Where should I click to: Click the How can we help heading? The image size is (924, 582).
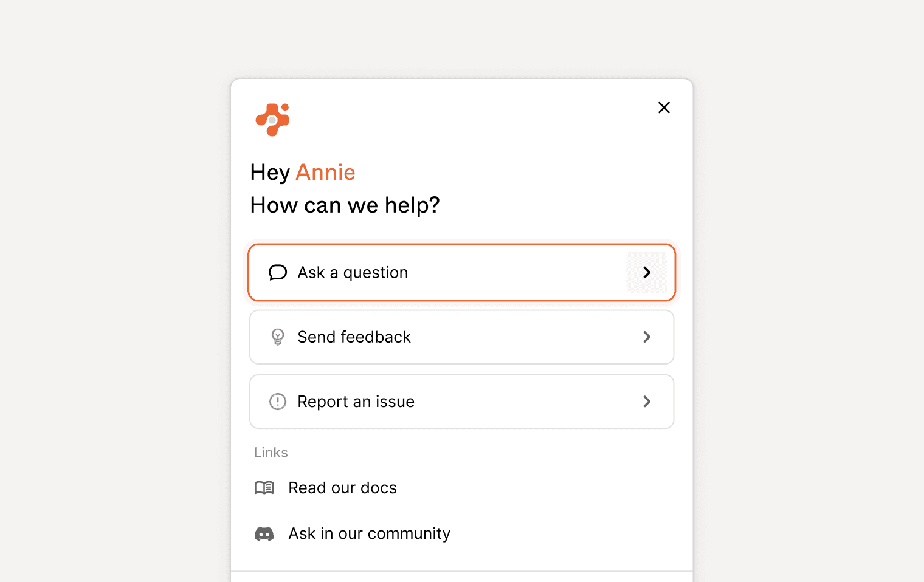tap(344, 205)
